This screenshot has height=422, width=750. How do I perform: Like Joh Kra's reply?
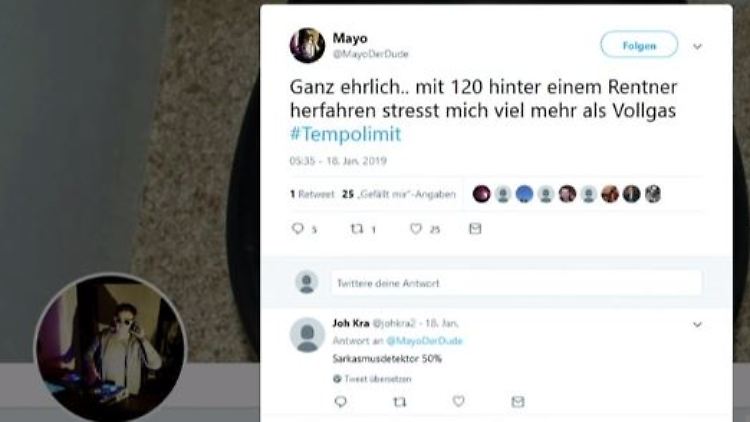coord(459,401)
